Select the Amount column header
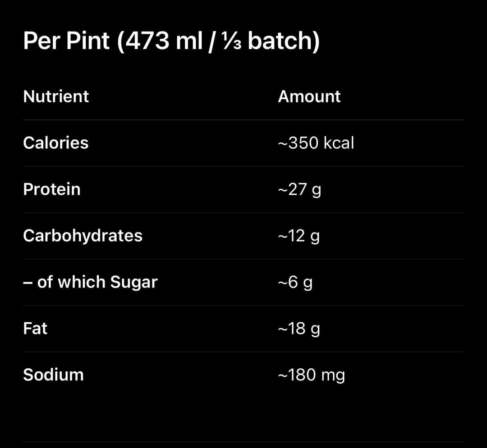The image size is (487, 448). coord(309,96)
